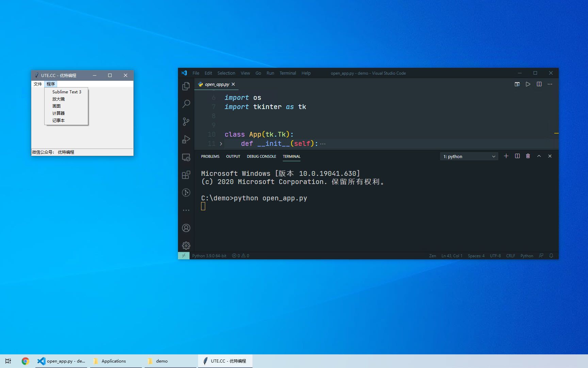The image size is (588, 368).
Task: Split the terminal panel
Action: (517, 156)
